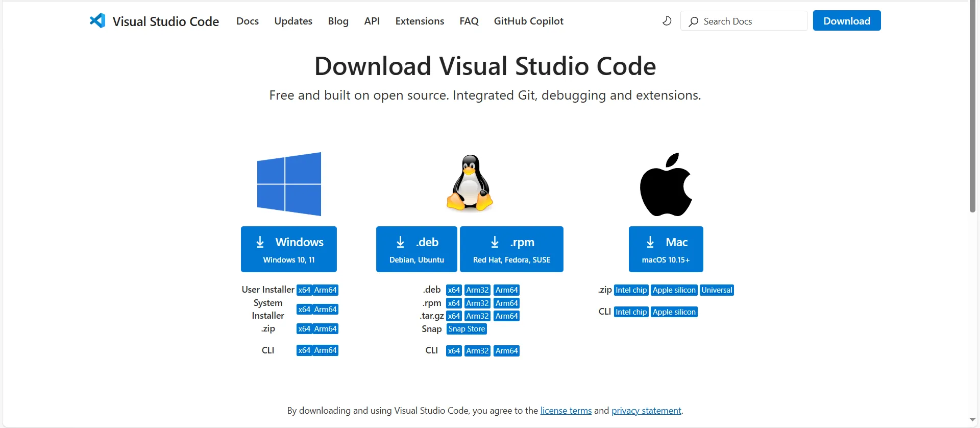This screenshot has height=428, width=980.
Task: Open the license terms link
Action: [x=566, y=411]
